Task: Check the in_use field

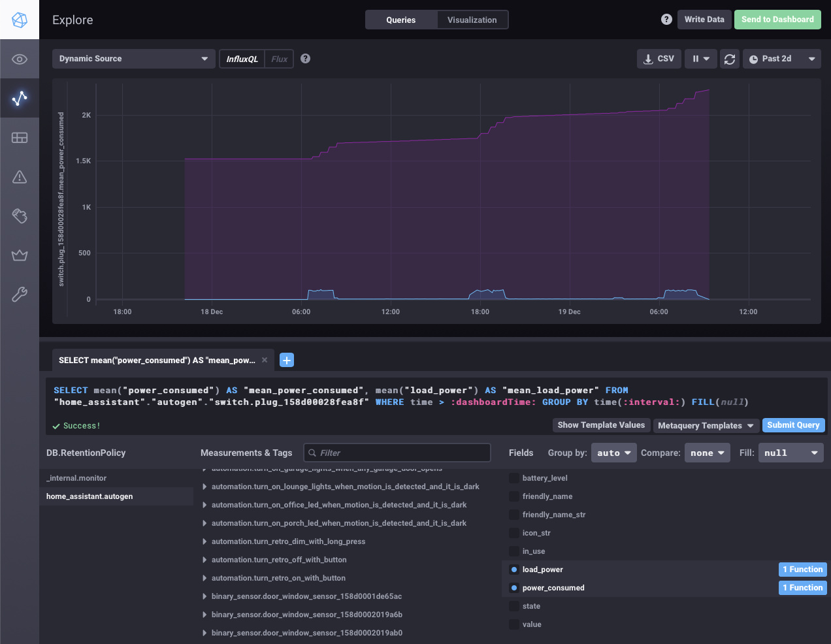Action: pos(514,551)
